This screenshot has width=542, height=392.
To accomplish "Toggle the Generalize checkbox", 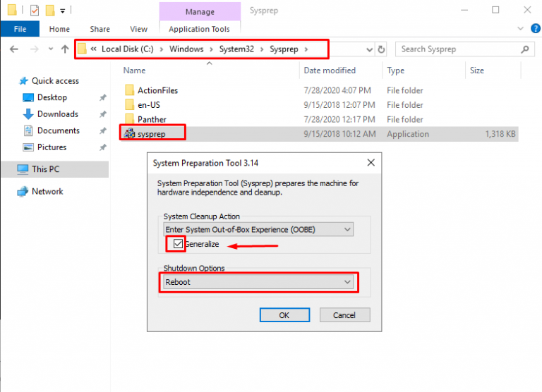I will tap(178, 244).
